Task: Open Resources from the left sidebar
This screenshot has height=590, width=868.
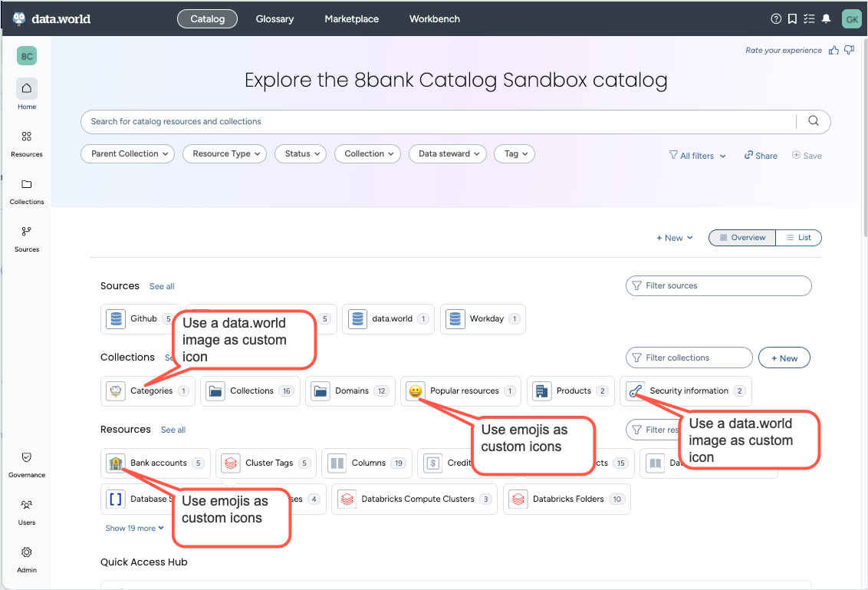Action: [x=27, y=137]
